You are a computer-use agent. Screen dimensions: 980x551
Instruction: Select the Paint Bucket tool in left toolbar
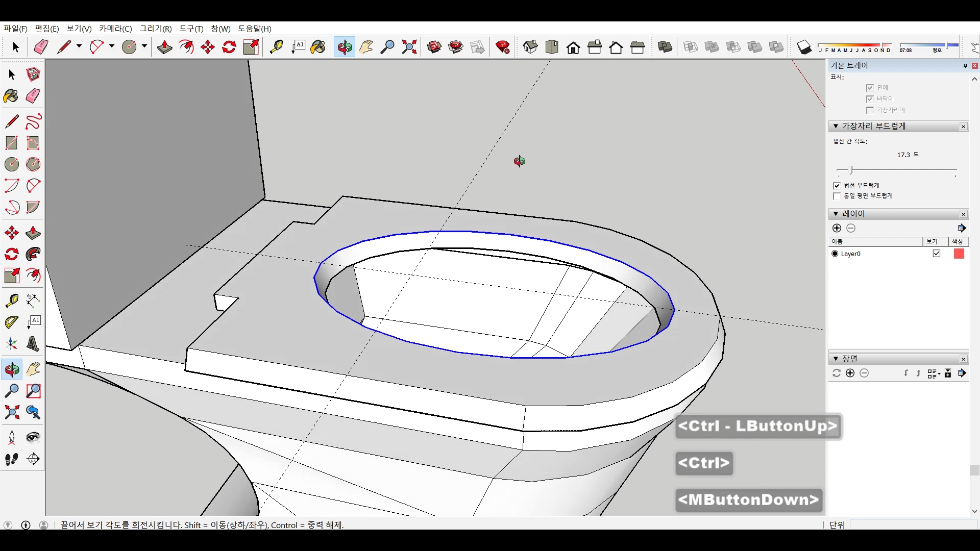11,96
